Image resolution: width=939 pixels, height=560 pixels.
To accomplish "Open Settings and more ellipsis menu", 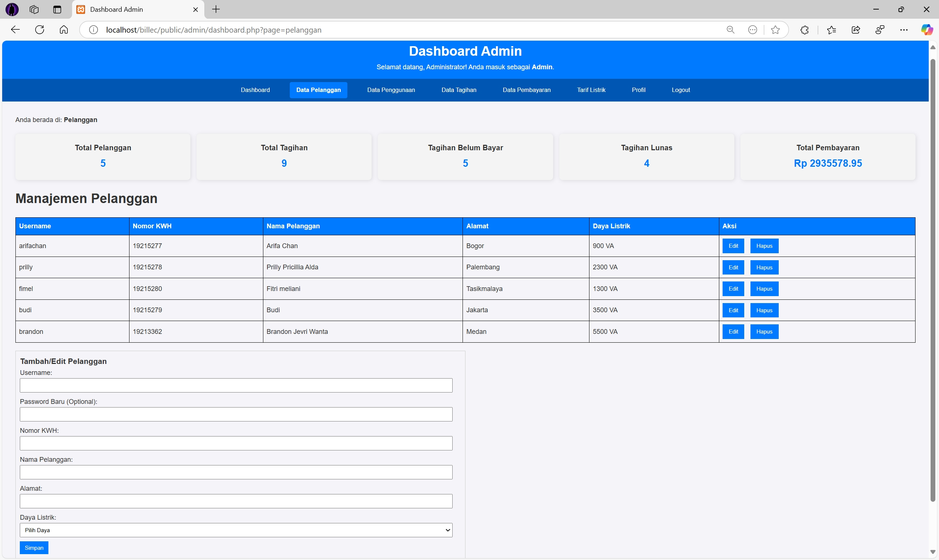I will pyautogui.click(x=903, y=30).
